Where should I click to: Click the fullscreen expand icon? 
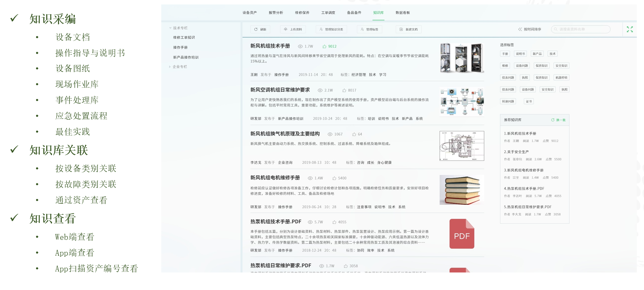(630, 30)
